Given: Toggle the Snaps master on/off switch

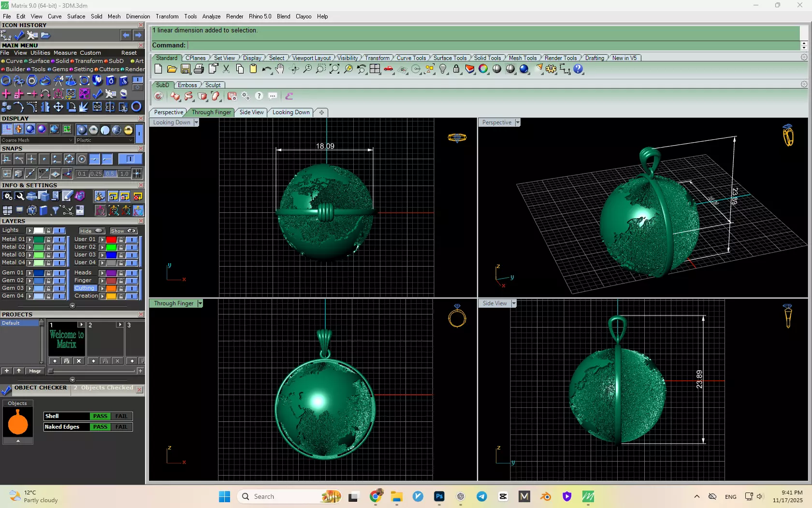Looking at the screenshot, I should point(130,159).
